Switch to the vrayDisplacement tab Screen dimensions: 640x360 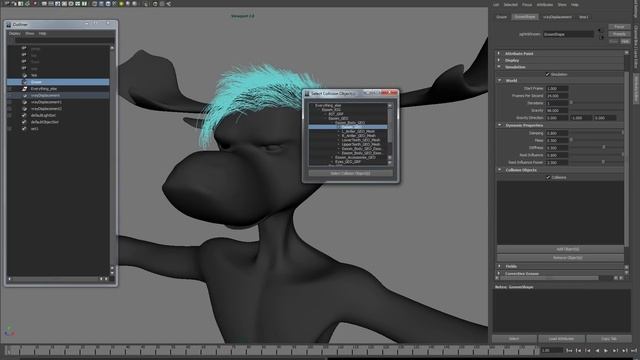click(x=557, y=17)
